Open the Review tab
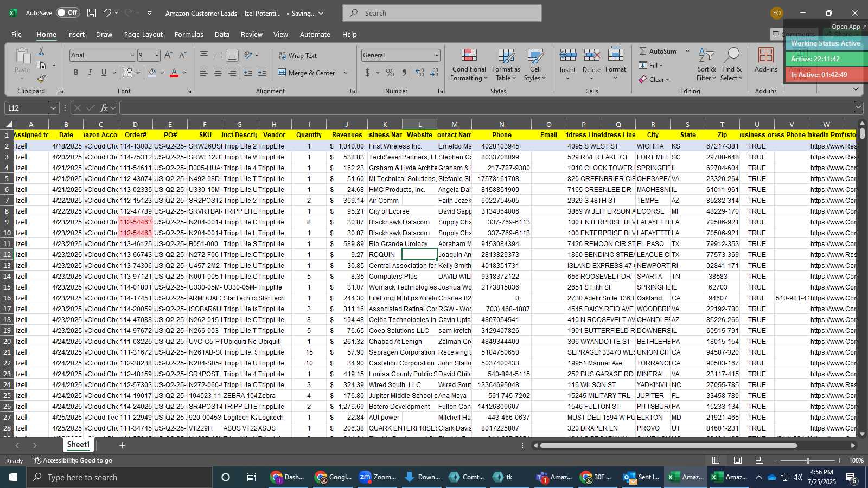The height and width of the screenshot is (488, 868). click(x=252, y=34)
